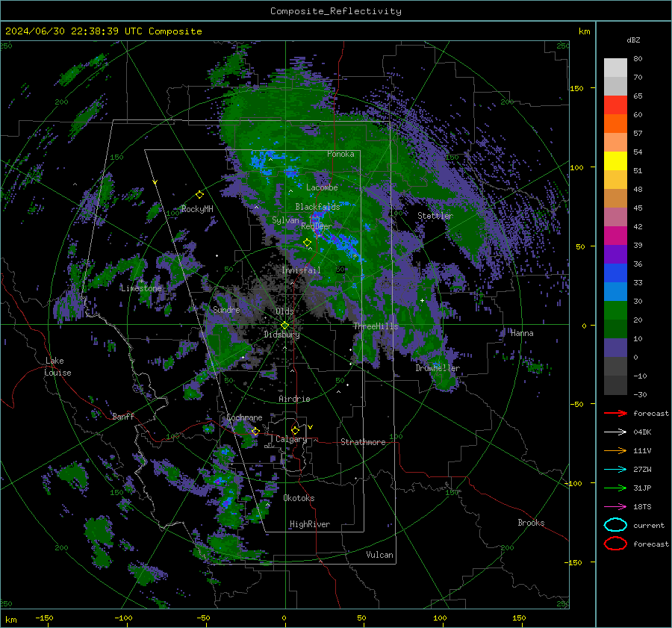Pick the yellow 51-54 dBZ color swatch
Image resolution: width=672 pixels, height=628 pixels.
tap(615, 161)
